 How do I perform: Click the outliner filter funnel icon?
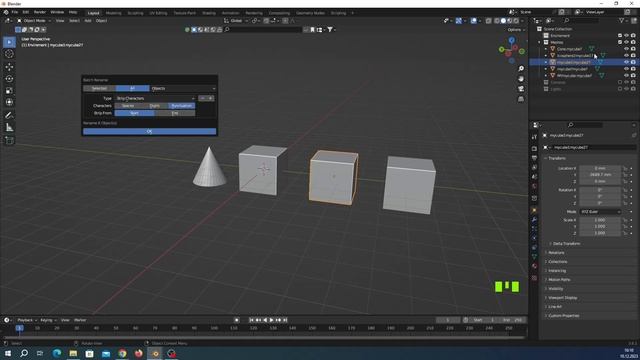click(x=622, y=20)
